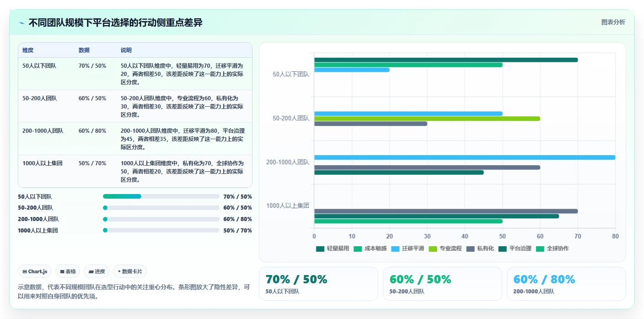Click the 50-200人团队 progress value 60% / 50%

pyautogui.click(x=237, y=208)
